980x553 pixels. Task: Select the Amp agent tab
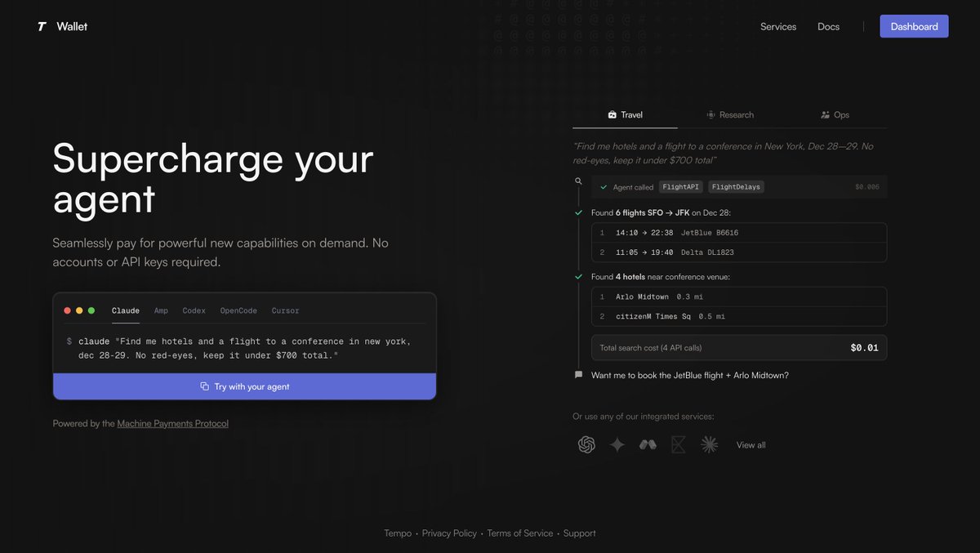161,310
